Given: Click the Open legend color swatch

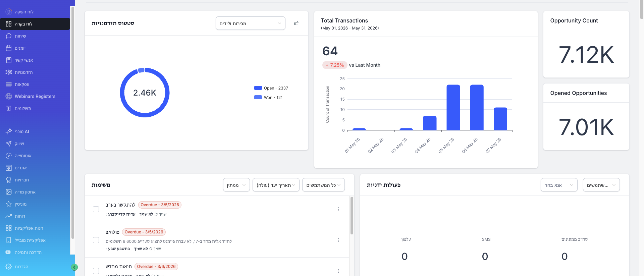Looking at the screenshot, I should pos(258,88).
